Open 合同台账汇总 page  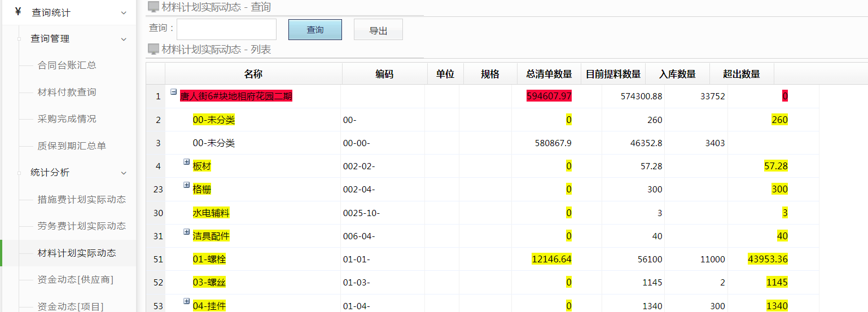[67, 65]
